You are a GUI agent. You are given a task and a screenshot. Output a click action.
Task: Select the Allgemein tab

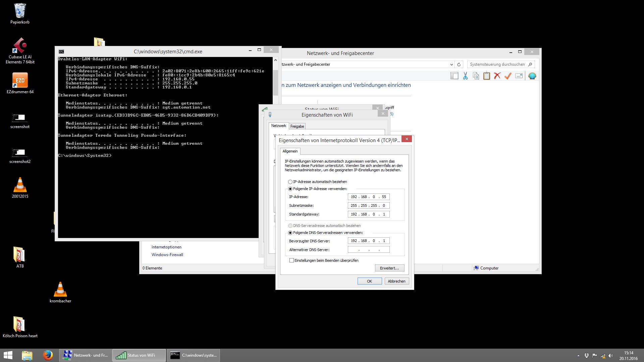point(290,151)
